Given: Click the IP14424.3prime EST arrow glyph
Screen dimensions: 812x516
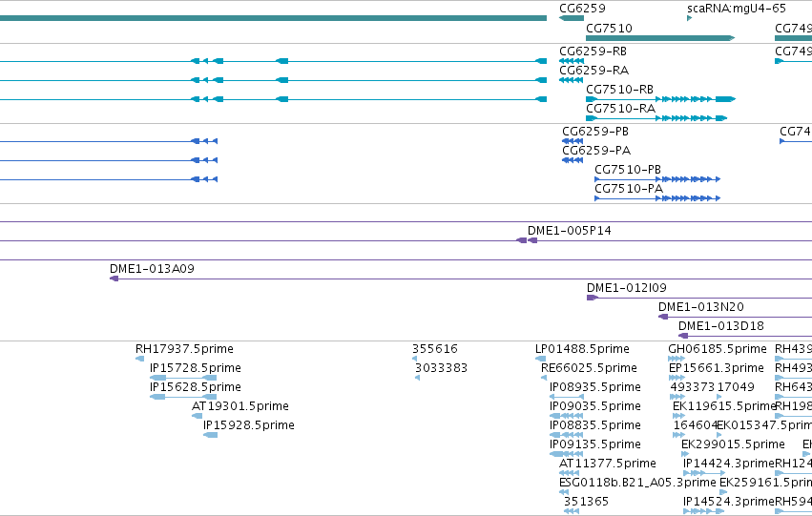Looking at the screenshot, I should (x=704, y=473).
